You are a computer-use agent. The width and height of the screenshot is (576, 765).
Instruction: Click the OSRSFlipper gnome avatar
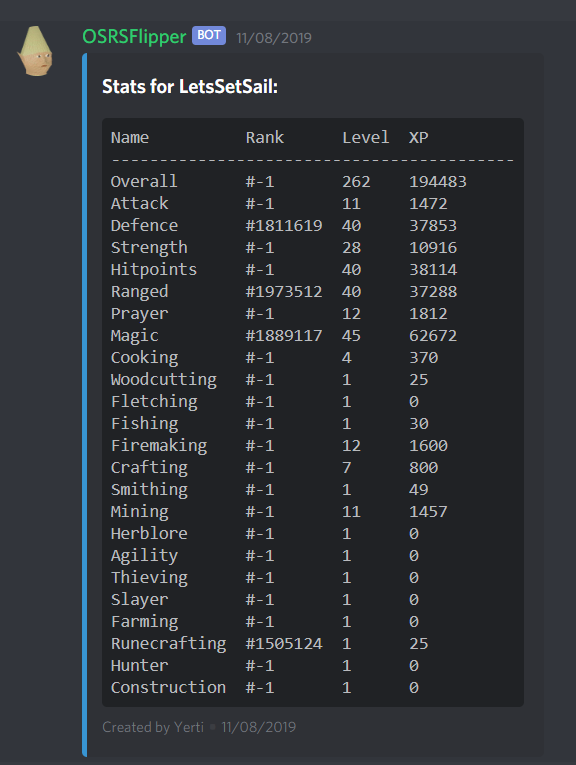[x=35, y=51]
